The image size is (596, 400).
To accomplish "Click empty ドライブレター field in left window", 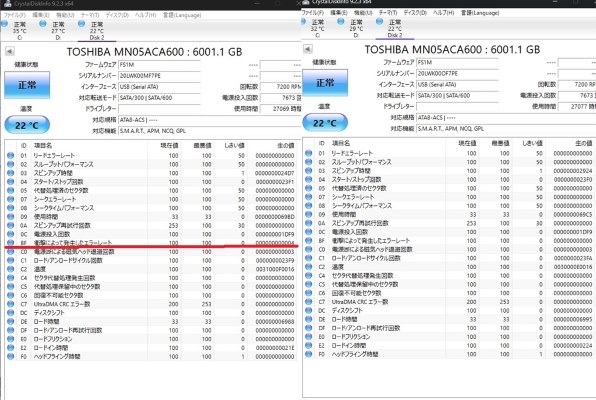I will click(159, 109).
